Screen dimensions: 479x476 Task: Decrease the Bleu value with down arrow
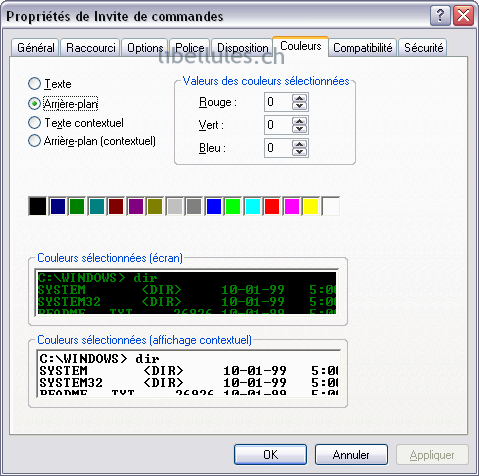tap(300, 152)
